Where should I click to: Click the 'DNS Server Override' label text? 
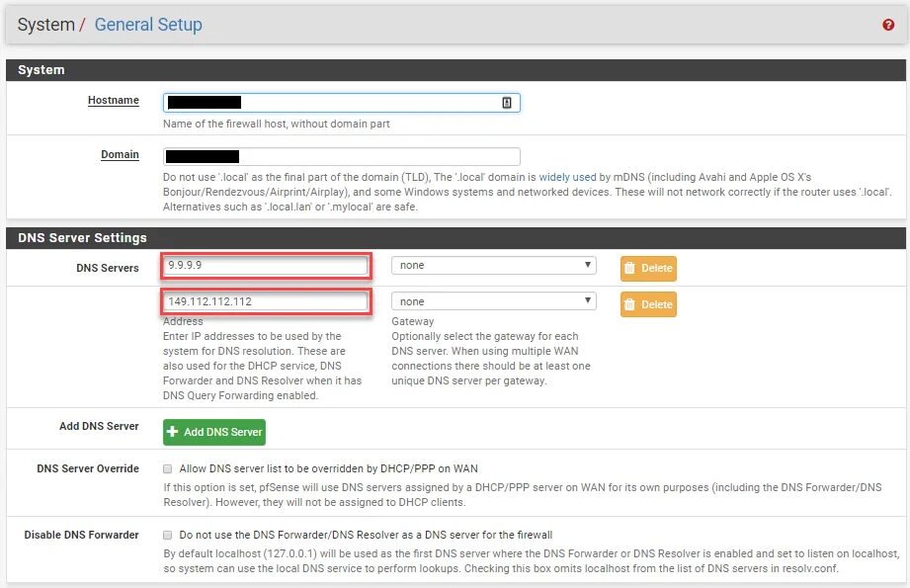(88, 468)
